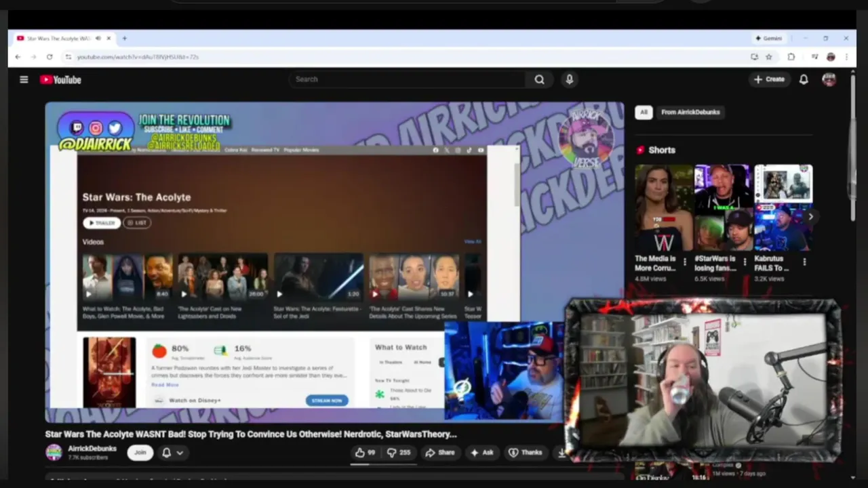Reload the page with the refresh icon
Image resolution: width=868 pixels, height=488 pixels.
50,57
